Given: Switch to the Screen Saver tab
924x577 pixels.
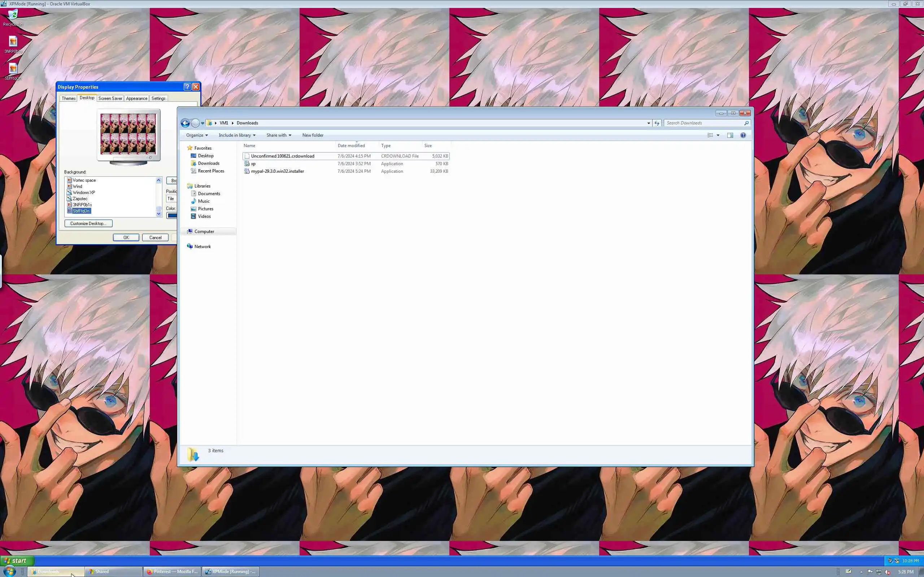Looking at the screenshot, I should click(110, 98).
